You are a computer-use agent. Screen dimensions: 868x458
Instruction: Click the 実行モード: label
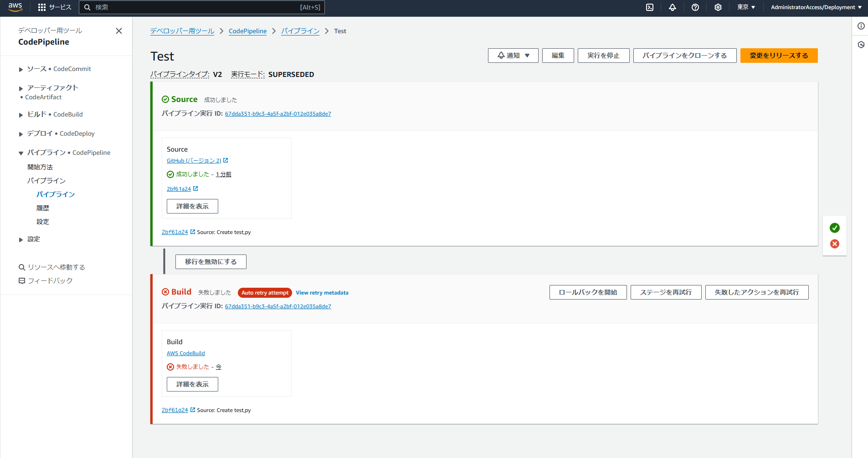click(248, 74)
